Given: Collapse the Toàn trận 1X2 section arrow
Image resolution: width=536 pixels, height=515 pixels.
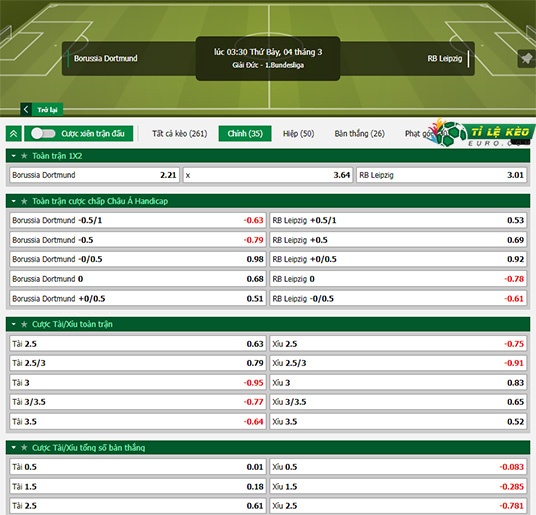Looking at the screenshot, I should [14, 156].
